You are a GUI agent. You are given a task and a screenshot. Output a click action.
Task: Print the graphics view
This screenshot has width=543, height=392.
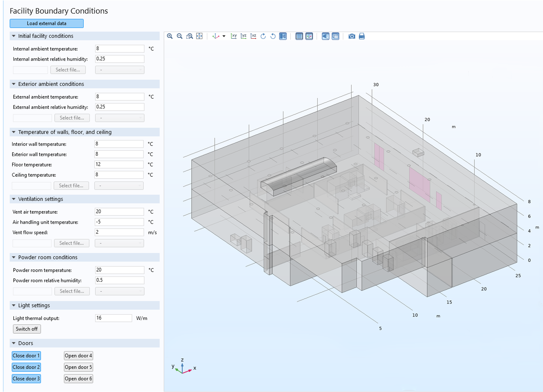click(x=361, y=36)
